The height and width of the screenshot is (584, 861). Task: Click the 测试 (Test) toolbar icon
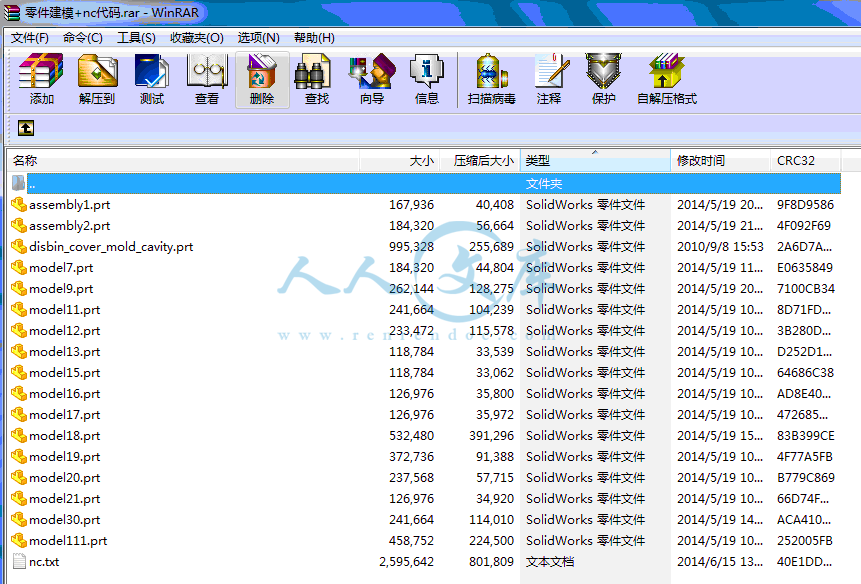click(x=152, y=71)
